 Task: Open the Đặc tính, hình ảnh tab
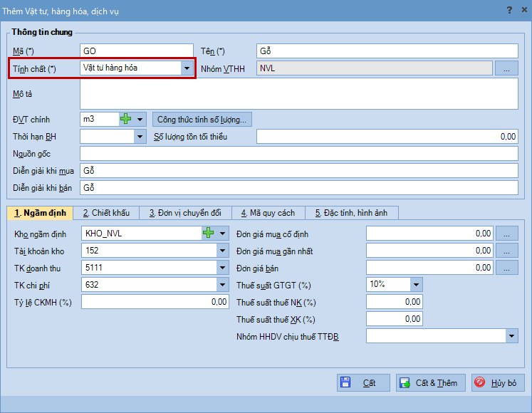(x=351, y=213)
